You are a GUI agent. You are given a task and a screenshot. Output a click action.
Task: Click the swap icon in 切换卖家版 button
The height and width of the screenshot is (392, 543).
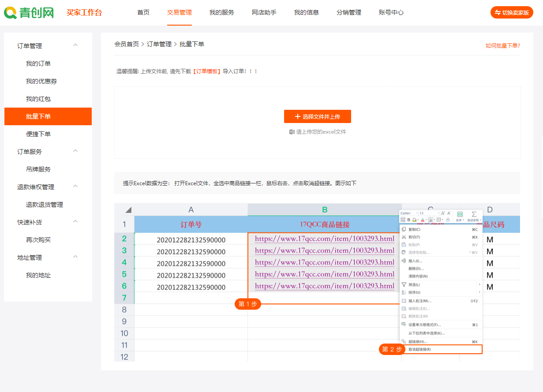click(498, 13)
